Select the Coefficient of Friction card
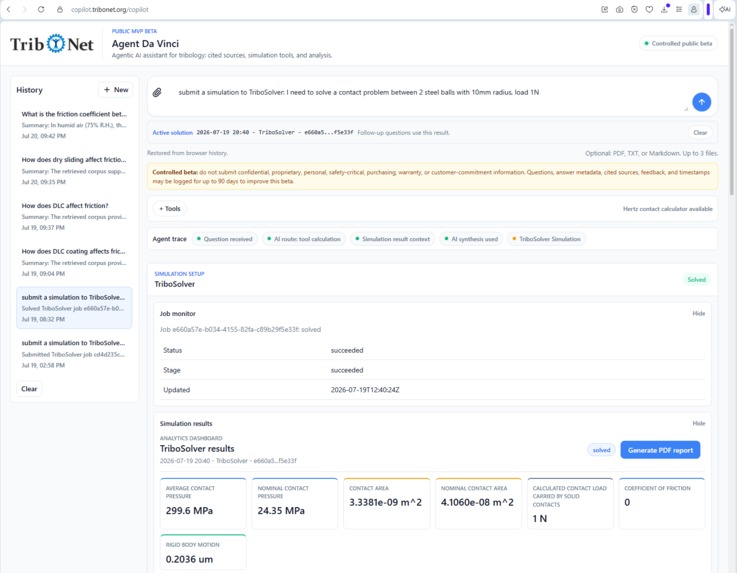Screen dimensions: 737x573 click(x=662, y=503)
